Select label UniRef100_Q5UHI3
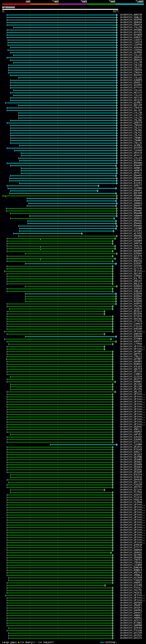The width and height of the screenshot is (146, 644). click(x=131, y=218)
